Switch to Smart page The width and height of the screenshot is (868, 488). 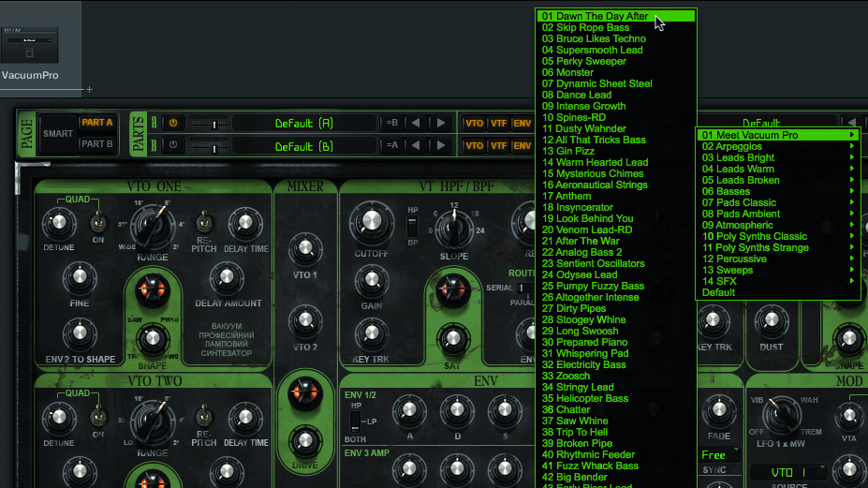(58, 134)
